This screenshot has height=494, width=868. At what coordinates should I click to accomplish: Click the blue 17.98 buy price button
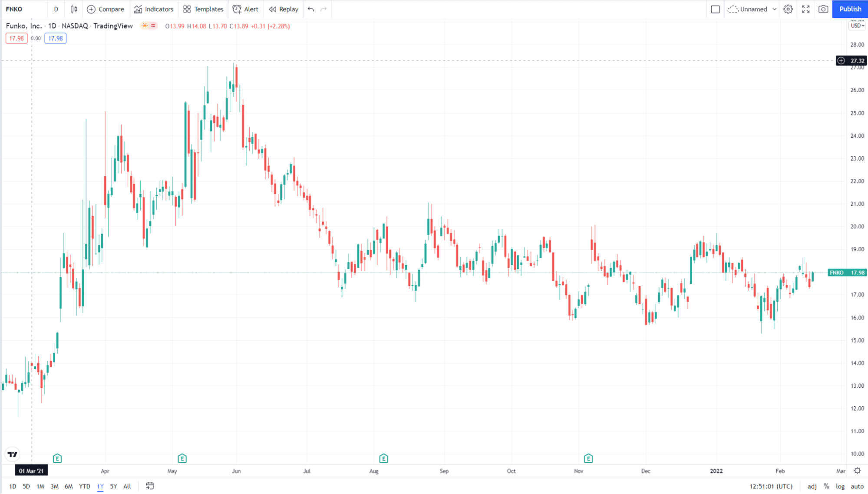(56, 38)
